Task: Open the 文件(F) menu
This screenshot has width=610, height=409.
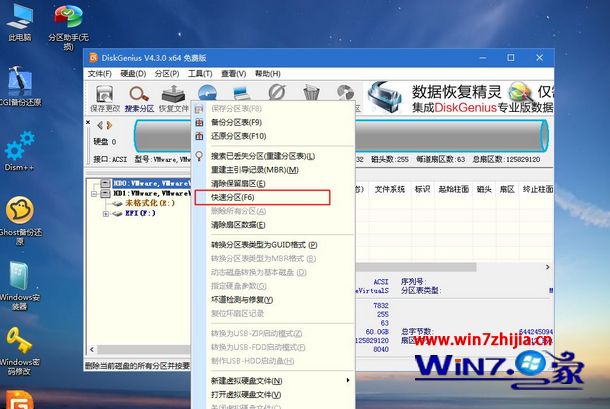Action: pyautogui.click(x=100, y=74)
